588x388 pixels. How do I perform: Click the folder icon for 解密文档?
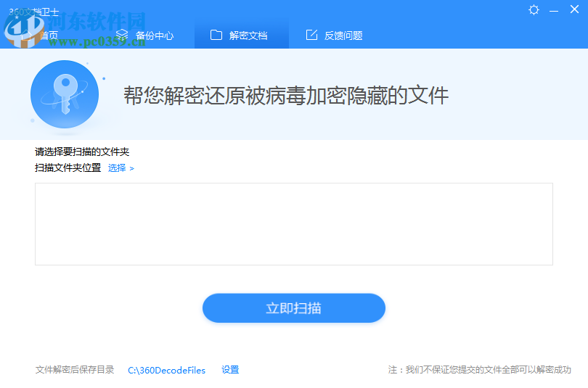click(x=216, y=35)
